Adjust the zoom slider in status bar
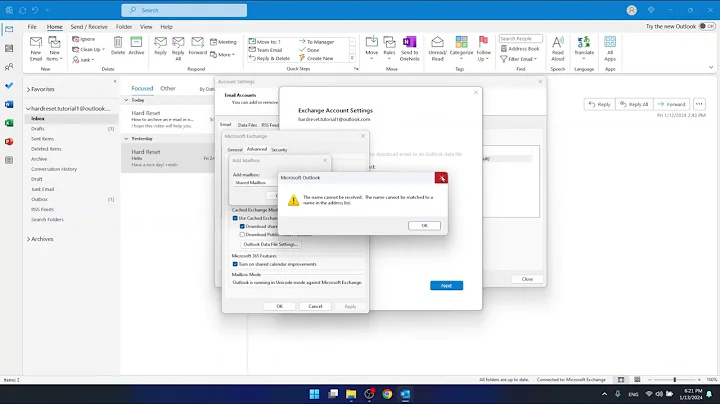The image size is (720, 404). click(674, 380)
